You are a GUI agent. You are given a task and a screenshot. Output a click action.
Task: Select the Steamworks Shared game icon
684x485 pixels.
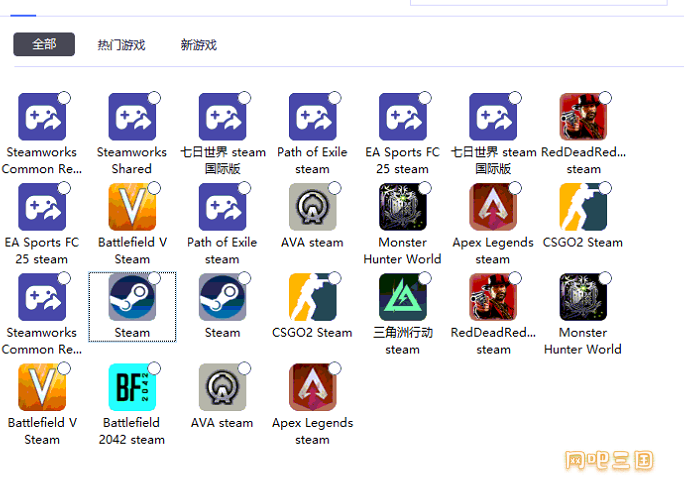[132, 117]
